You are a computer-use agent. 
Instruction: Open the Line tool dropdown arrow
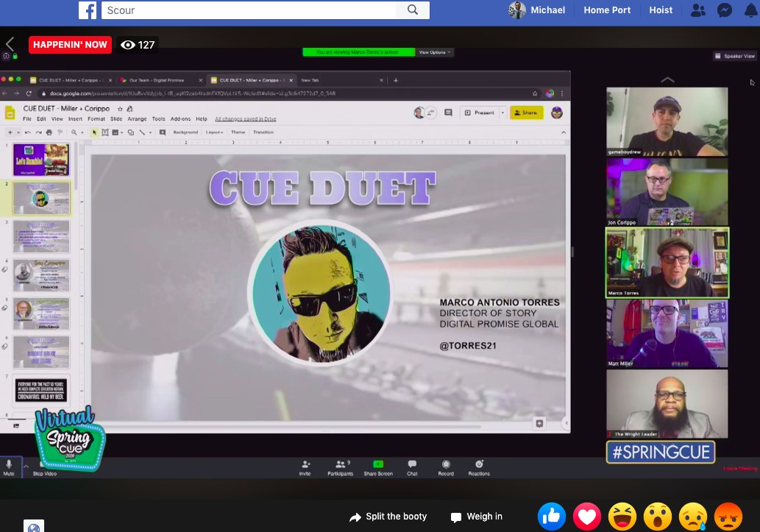(150, 132)
